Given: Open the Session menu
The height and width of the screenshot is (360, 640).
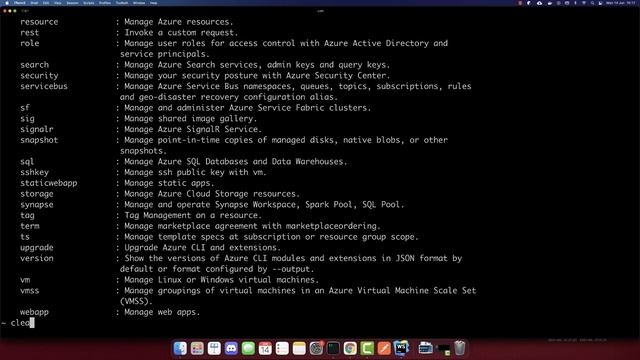Looking at the screenshot, I should click(x=72, y=3).
